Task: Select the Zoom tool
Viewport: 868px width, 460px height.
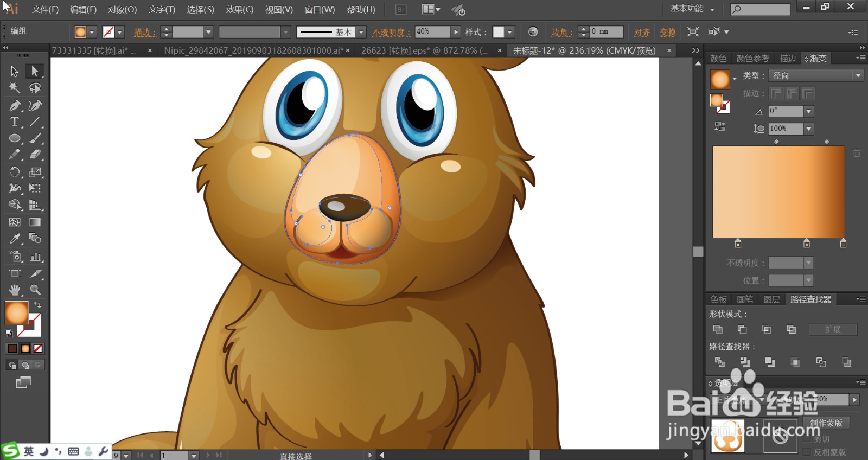Action: [35, 290]
